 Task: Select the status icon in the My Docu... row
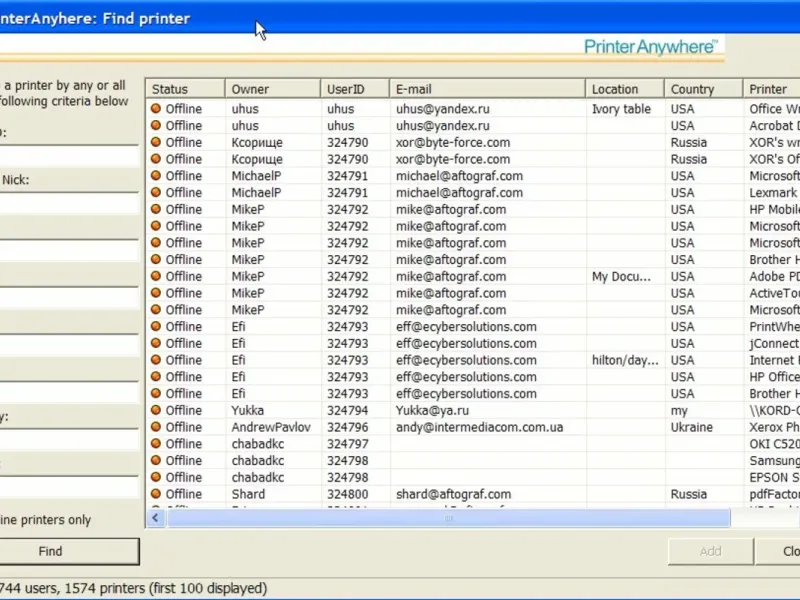tap(156, 276)
